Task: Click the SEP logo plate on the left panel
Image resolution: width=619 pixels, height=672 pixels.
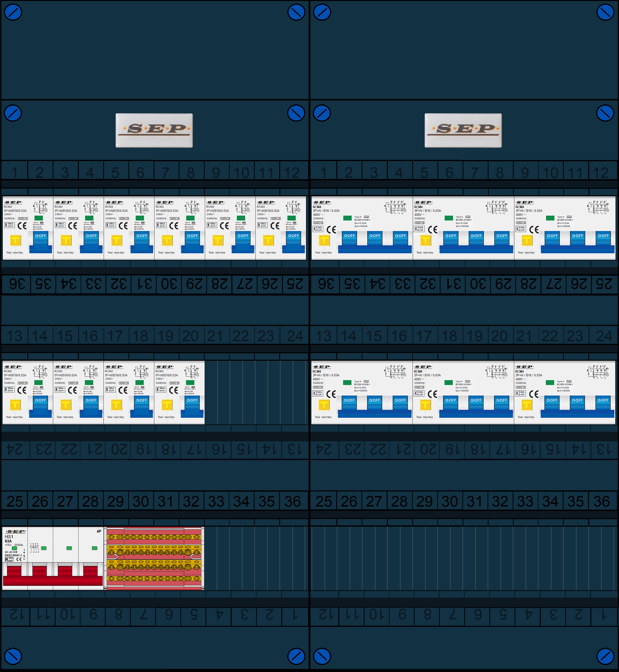Action: [x=154, y=130]
